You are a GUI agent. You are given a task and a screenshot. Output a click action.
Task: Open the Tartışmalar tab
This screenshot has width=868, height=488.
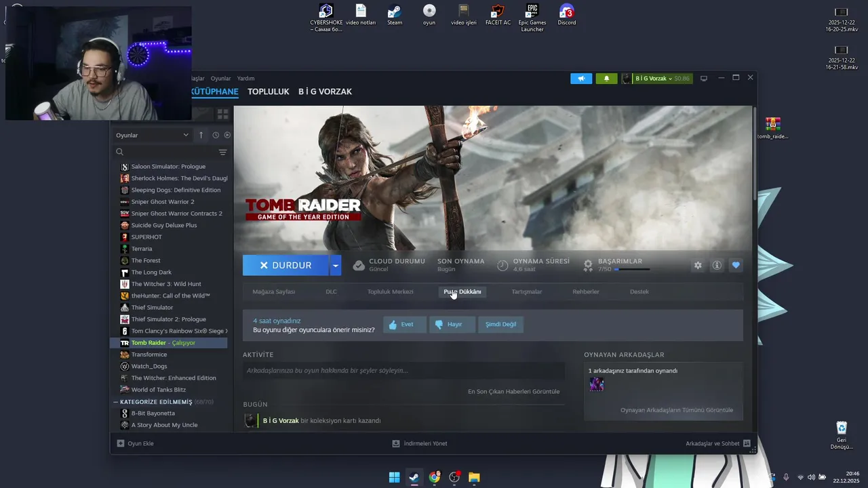[527, 291]
